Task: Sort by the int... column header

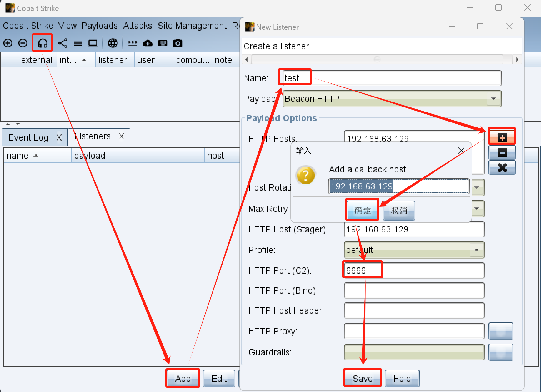Action: [76, 60]
